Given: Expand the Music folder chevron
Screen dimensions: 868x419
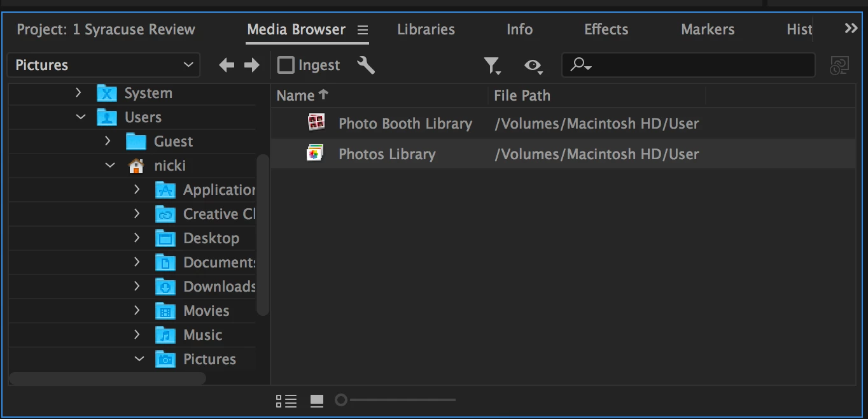Looking at the screenshot, I should tap(137, 335).
